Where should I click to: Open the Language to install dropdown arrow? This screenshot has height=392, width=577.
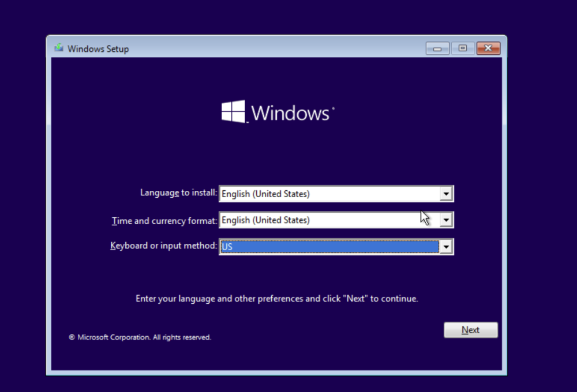coord(445,194)
